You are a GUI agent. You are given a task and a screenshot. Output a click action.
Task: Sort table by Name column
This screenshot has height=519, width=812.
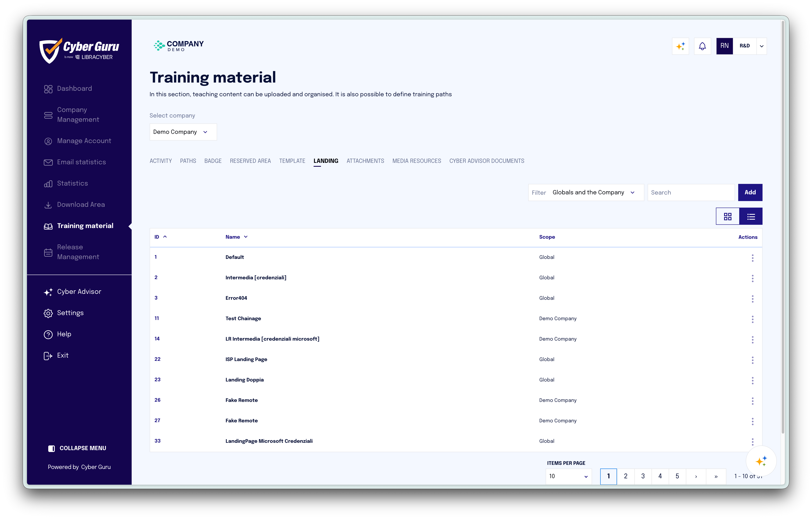236,237
